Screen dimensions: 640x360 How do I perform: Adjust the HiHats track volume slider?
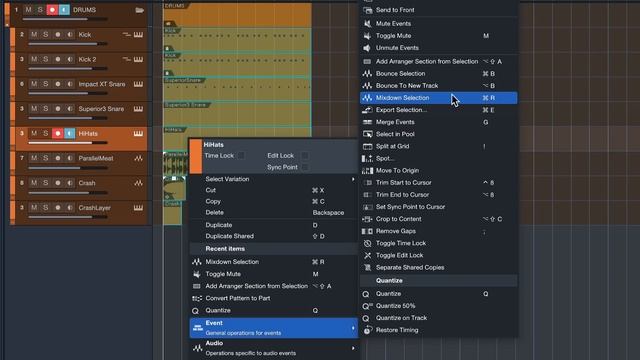click(x=67, y=143)
